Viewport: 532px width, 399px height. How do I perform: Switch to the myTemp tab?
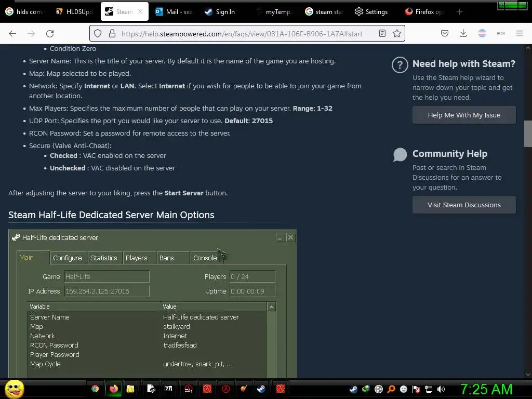pyautogui.click(x=274, y=11)
